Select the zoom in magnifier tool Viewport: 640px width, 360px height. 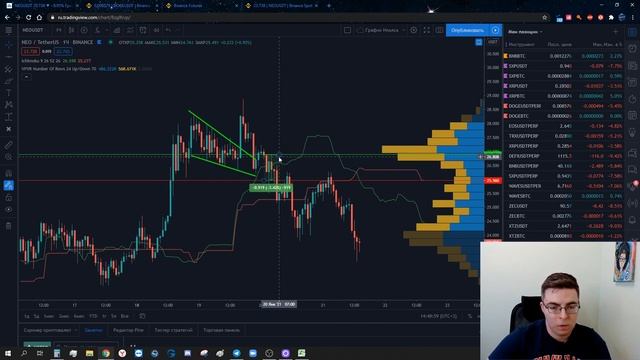9,157
